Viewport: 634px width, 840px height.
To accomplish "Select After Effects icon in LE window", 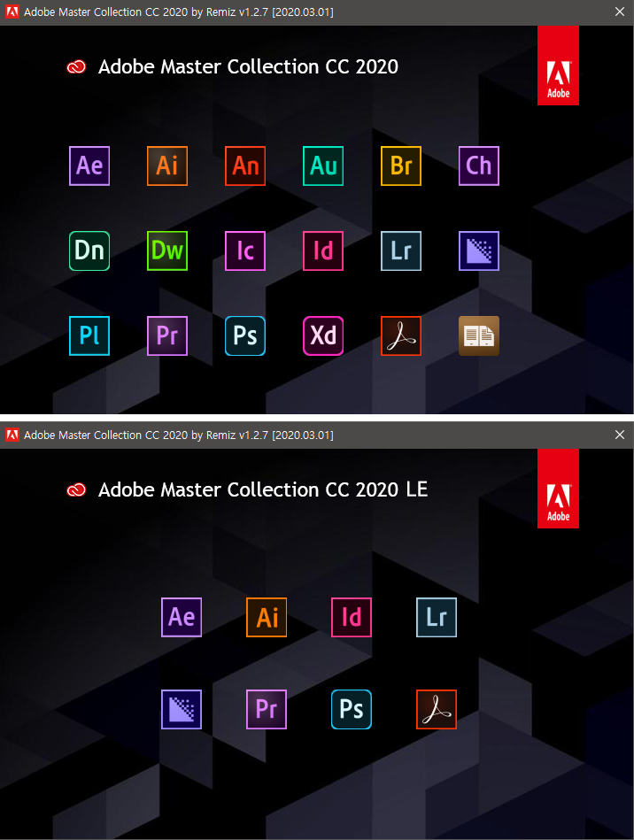I will (182, 617).
